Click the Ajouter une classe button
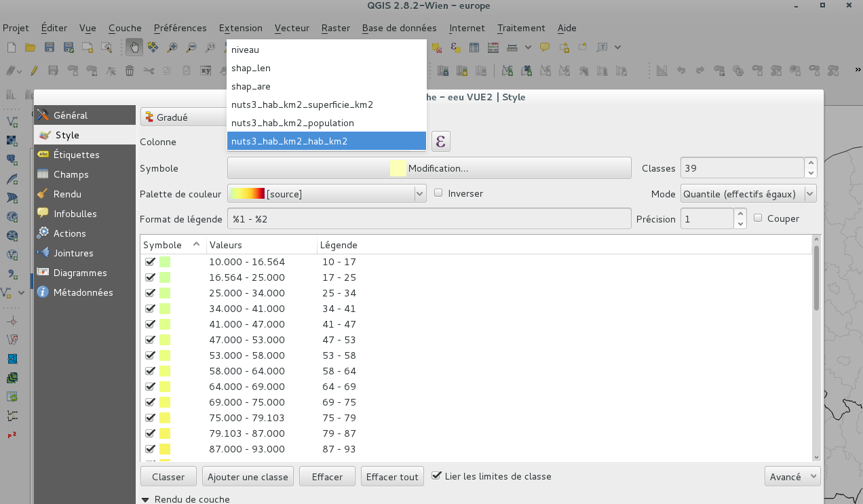Viewport: 863px width, 504px height. point(248,476)
